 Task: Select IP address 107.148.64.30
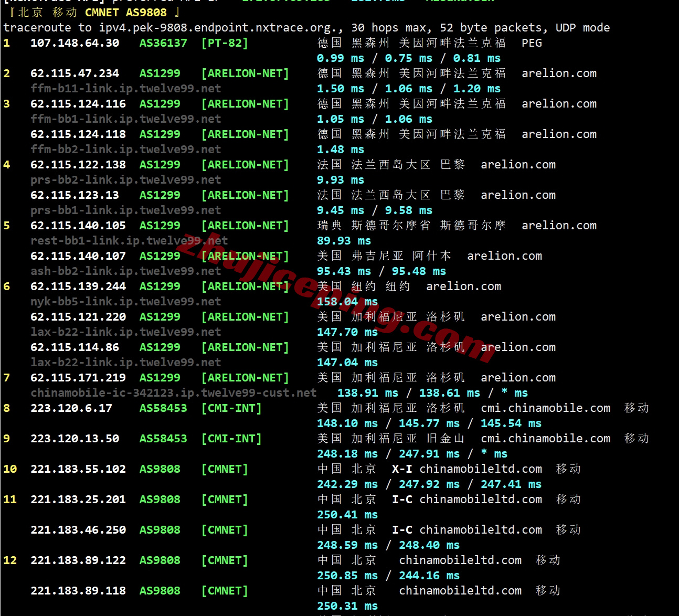point(75,43)
